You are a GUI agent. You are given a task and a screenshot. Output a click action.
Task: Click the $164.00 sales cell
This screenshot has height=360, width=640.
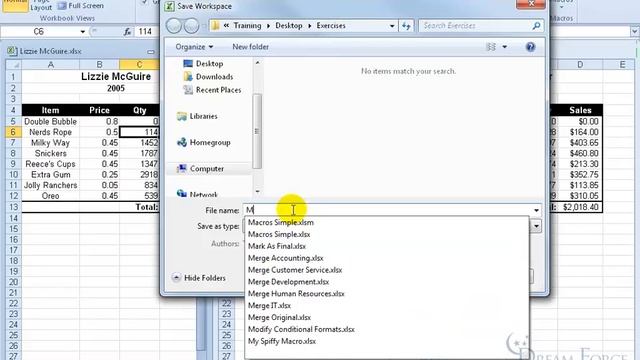pos(580,132)
